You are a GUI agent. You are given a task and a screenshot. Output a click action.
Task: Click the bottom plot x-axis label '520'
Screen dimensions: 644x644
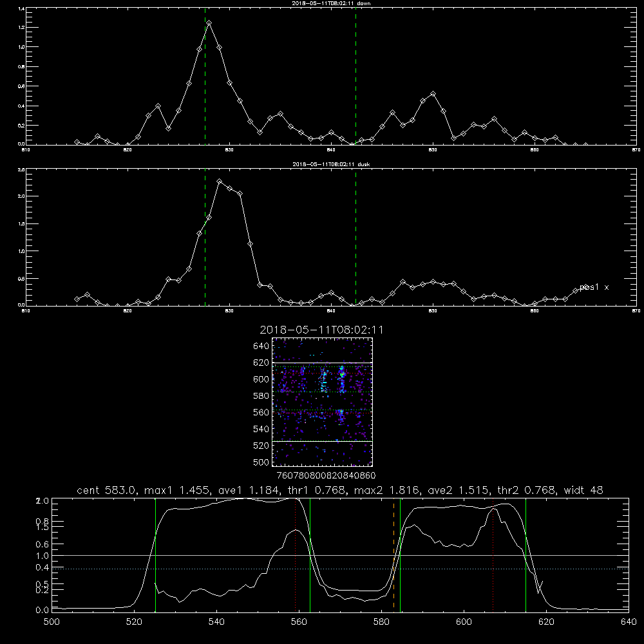[135, 622]
